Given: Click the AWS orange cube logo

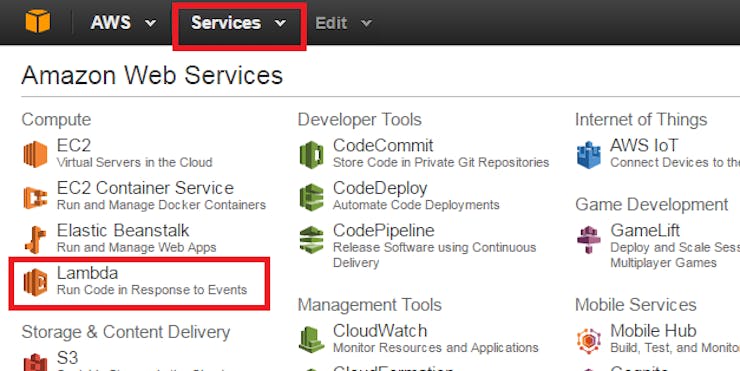Looking at the screenshot, I should click(x=38, y=22).
